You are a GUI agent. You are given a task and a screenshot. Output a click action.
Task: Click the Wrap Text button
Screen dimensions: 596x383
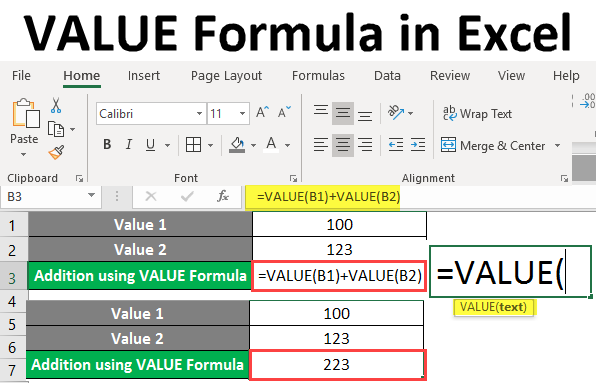477,113
